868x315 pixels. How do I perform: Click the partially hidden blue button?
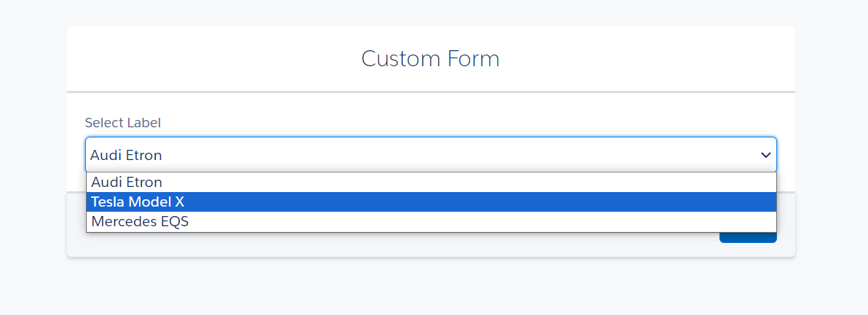pos(748,238)
